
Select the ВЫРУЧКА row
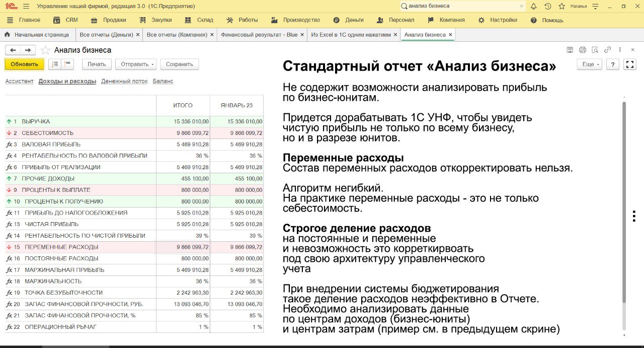[134, 121]
